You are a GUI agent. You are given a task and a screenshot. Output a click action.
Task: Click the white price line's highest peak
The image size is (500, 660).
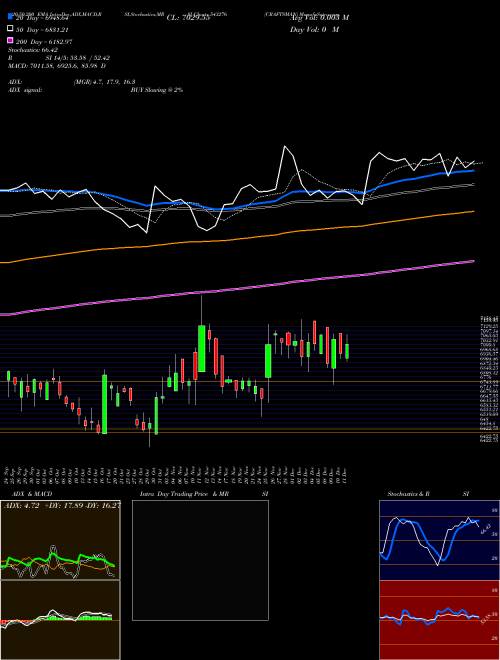(285, 146)
